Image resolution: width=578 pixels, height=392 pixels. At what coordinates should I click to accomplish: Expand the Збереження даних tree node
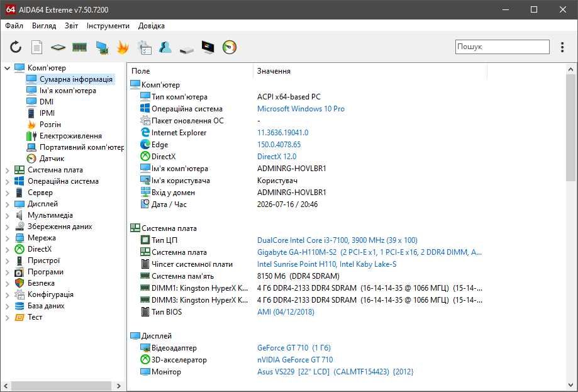(x=7, y=227)
